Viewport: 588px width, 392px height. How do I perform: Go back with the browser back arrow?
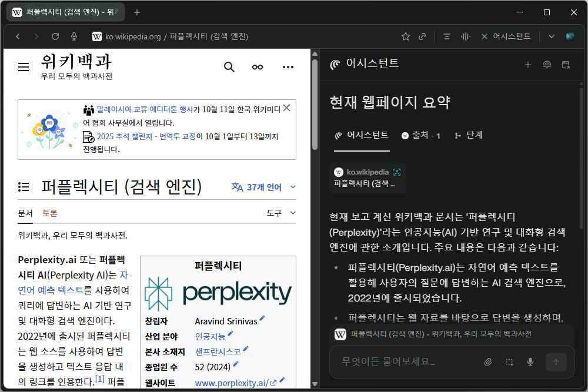point(18,36)
